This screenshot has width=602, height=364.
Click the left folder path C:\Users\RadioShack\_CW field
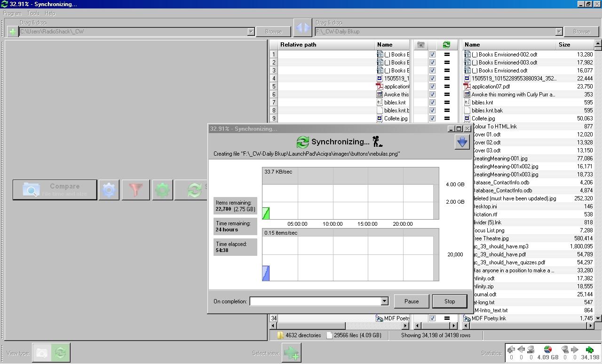(x=133, y=32)
